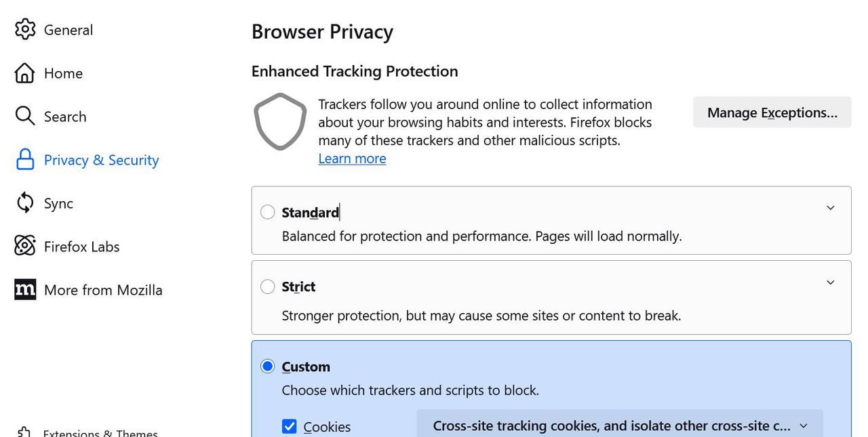Click the Privacy & Security lock icon
This screenshot has width=868, height=437.
pyautogui.click(x=25, y=160)
